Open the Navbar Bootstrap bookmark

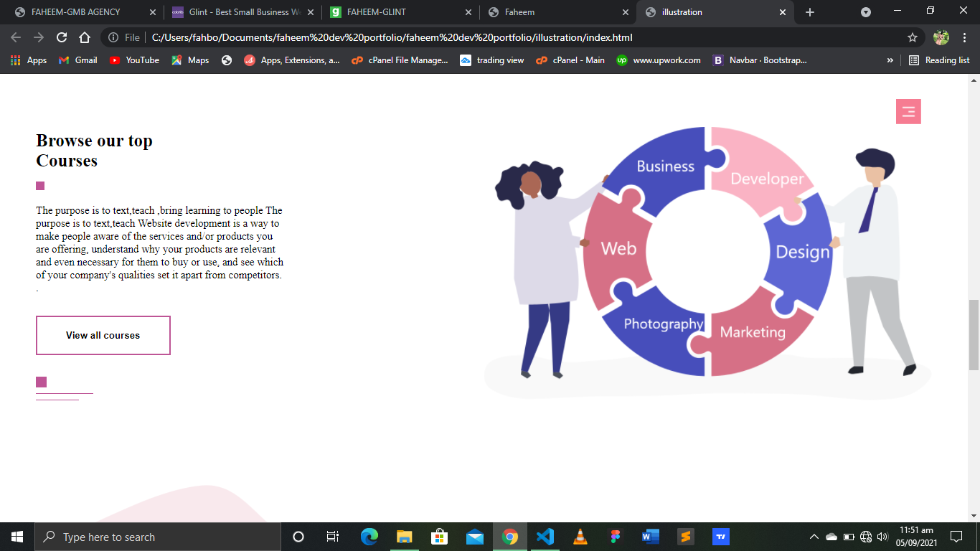(x=760, y=60)
